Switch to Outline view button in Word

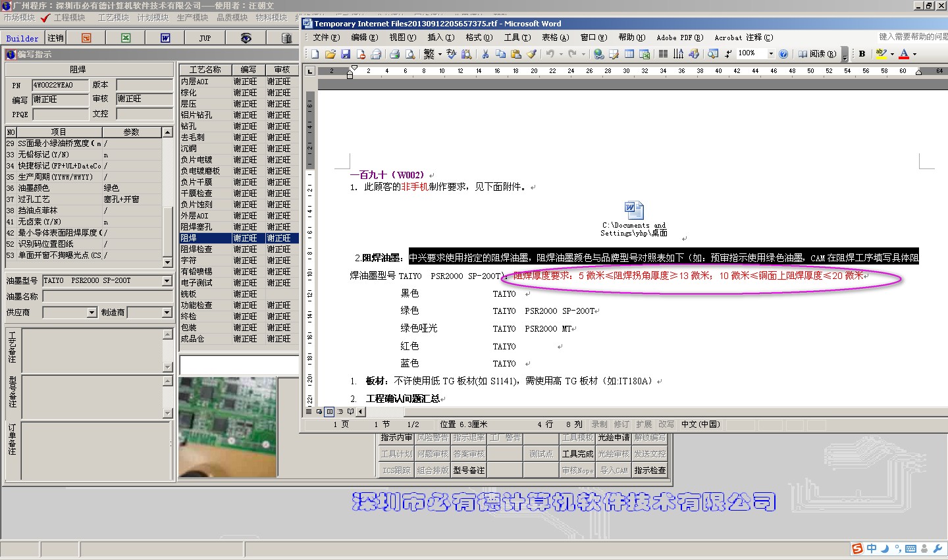pyautogui.click(x=340, y=412)
